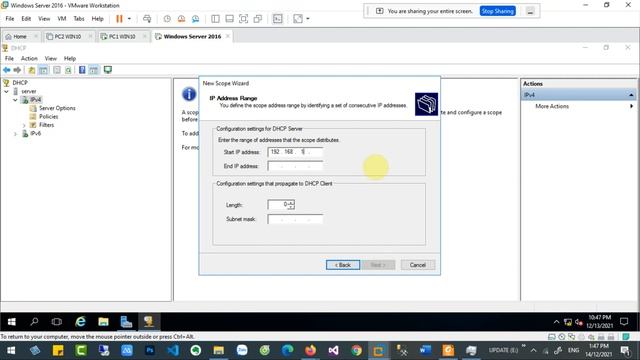Open the VMware File menu
The image size is (640, 360).
click(x=10, y=19)
